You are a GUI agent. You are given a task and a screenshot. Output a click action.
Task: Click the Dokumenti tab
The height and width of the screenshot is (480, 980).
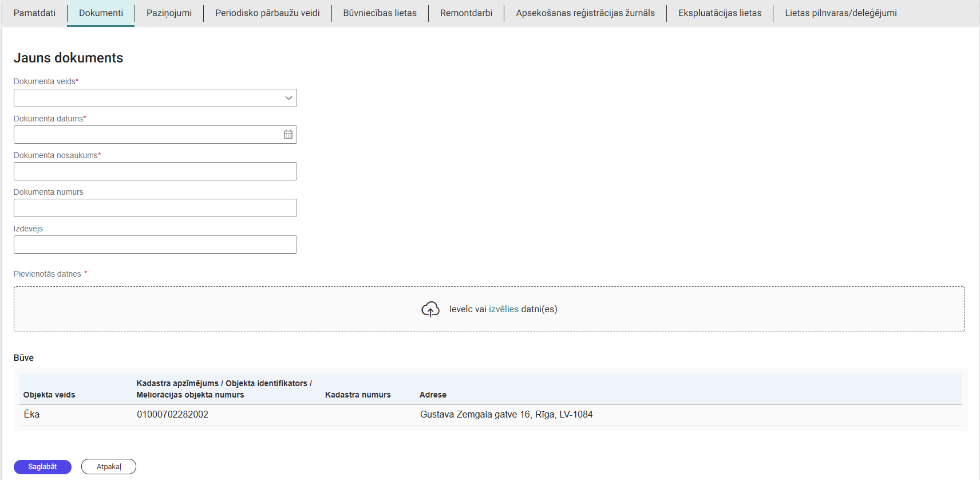[101, 13]
